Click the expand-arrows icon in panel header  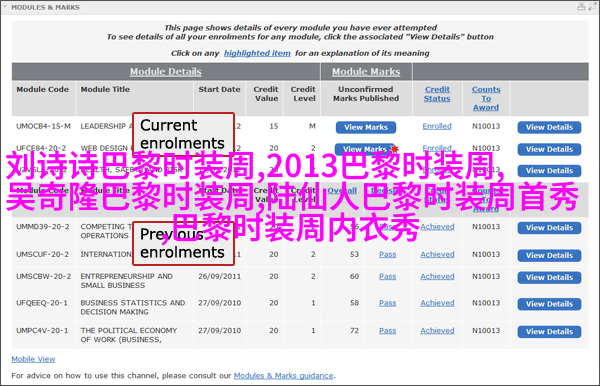tap(592, 7)
